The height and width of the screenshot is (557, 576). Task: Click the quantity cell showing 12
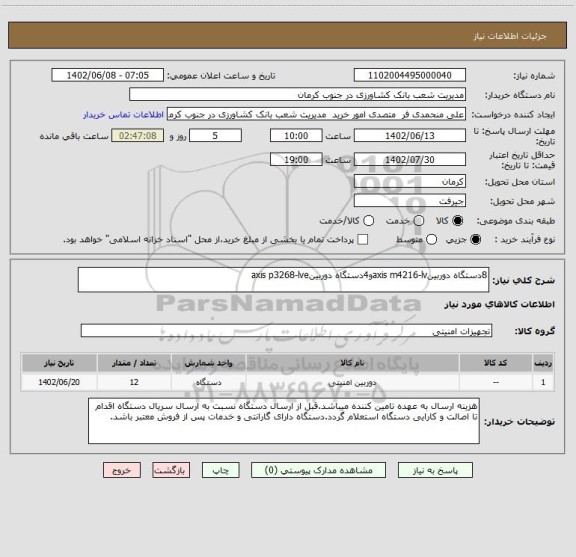tap(134, 382)
